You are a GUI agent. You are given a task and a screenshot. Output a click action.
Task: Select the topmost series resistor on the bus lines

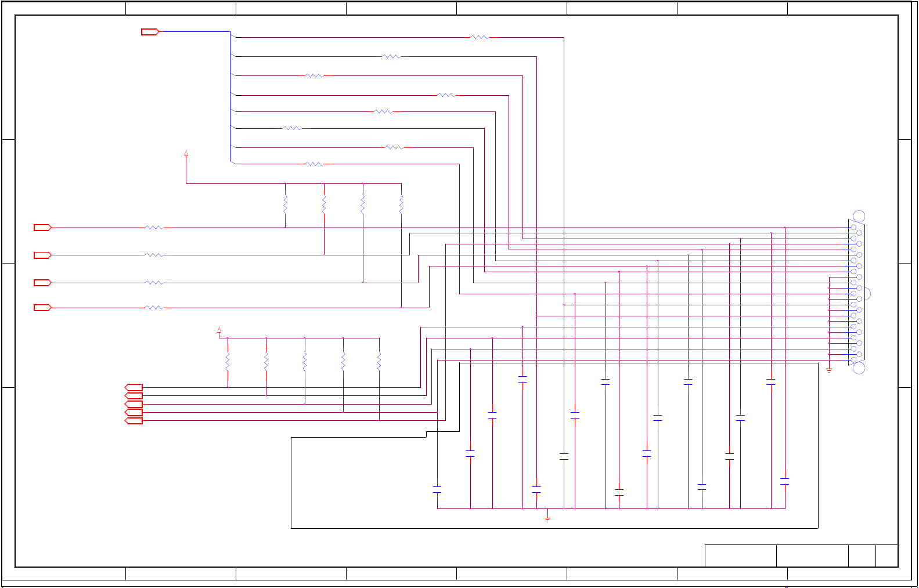coord(480,37)
